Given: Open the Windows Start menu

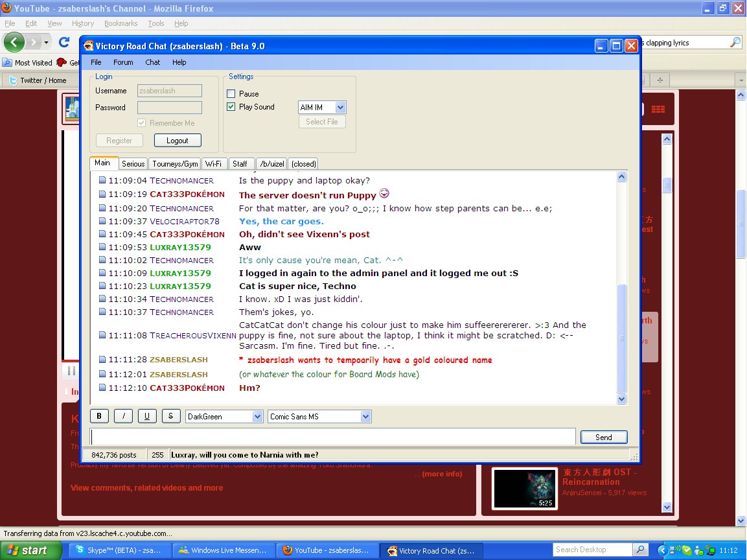Looking at the screenshot, I should point(27,550).
